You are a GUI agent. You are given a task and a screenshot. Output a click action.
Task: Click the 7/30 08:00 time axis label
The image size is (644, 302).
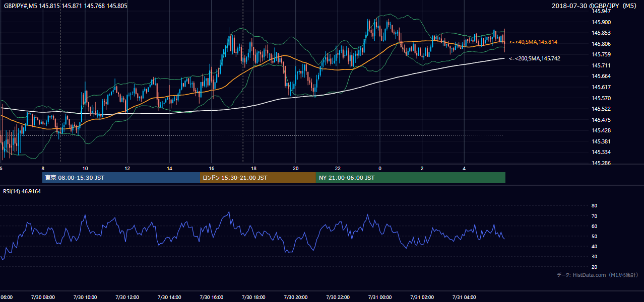[43, 297]
